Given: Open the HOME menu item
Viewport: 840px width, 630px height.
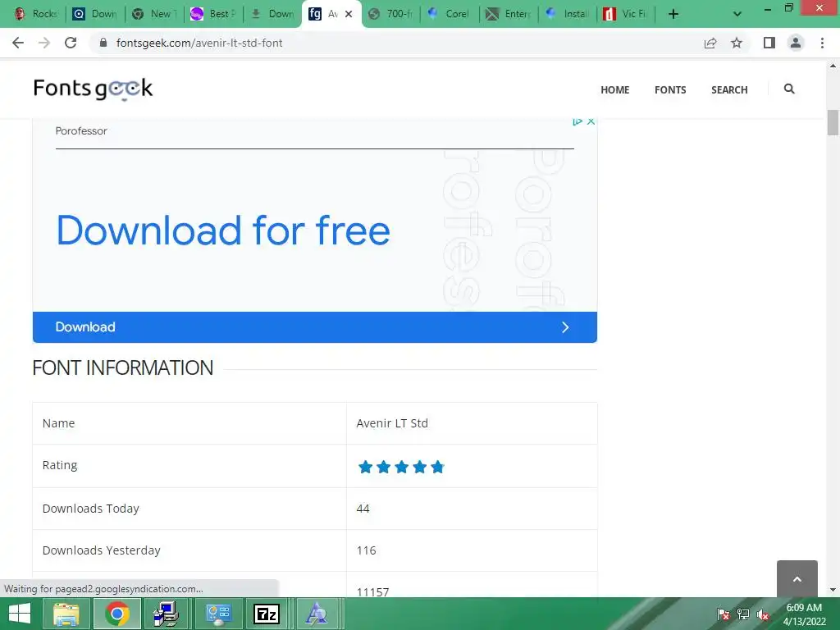Looking at the screenshot, I should pos(614,90).
